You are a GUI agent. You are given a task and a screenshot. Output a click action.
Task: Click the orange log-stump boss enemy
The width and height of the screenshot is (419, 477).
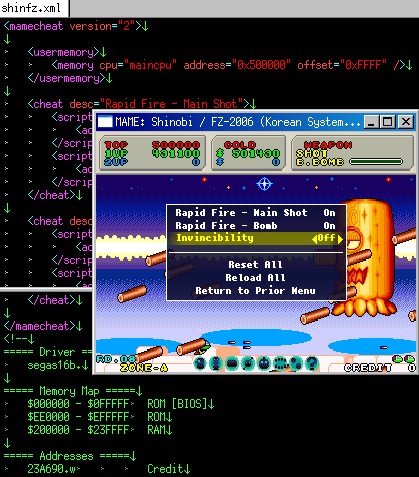coord(367,257)
